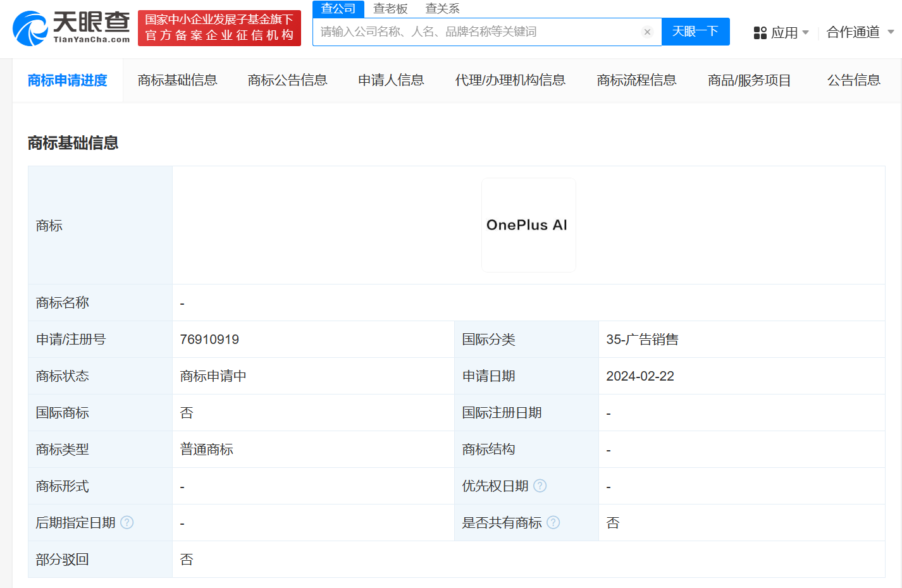Switch search mode to 查公司
902x588 pixels.
click(x=338, y=9)
